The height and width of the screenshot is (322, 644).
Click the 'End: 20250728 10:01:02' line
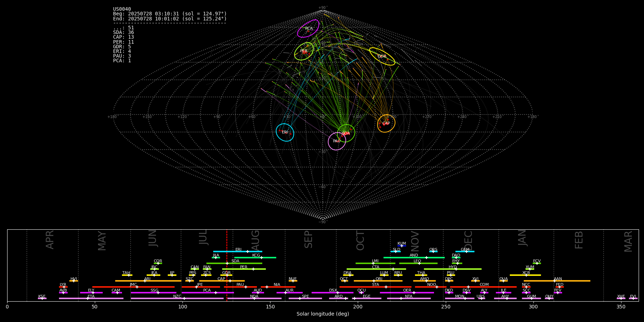170,19
